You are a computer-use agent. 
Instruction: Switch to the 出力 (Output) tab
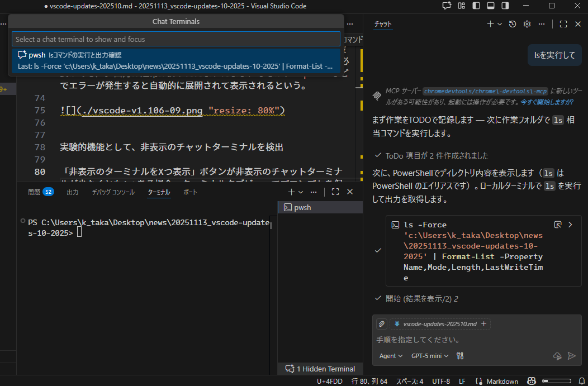(73, 192)
